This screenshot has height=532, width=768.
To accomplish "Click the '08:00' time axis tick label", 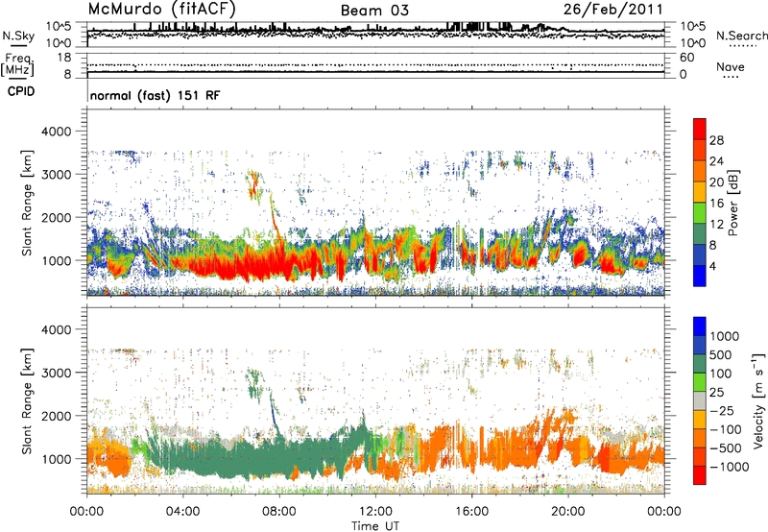I will coord(278,512).
